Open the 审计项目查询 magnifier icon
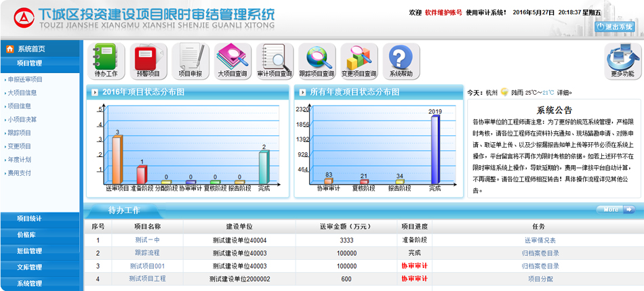Screen dimensions: 644x291 (x=275, y=60)
